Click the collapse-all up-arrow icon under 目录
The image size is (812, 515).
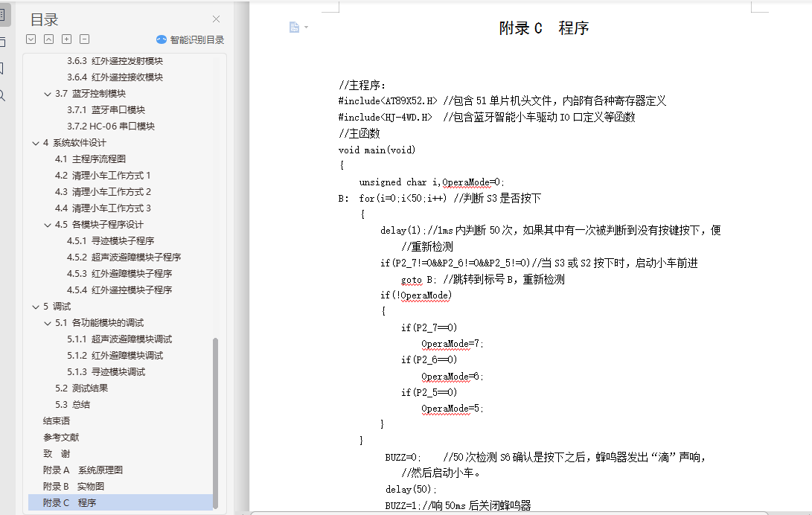click(x=48, y=39)
